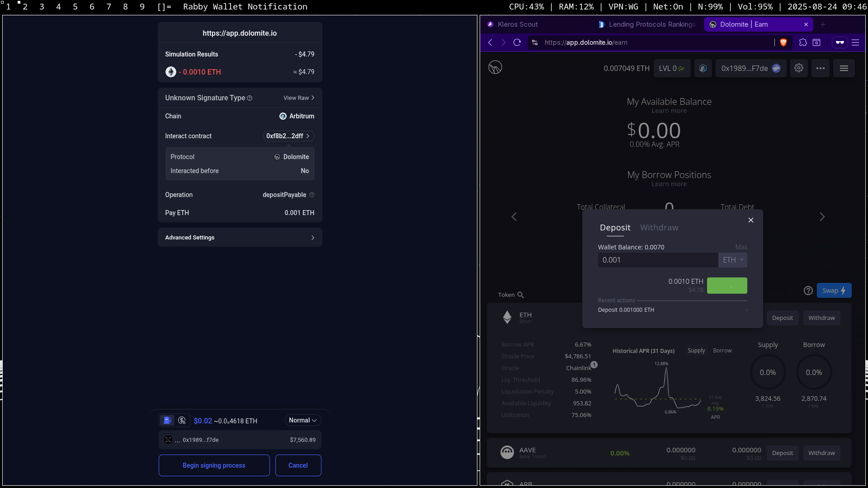The width and height of the screenshot is (868, 488).
Task: Click the ETH token icon in Simulation Results
Action: pos(171,72)
